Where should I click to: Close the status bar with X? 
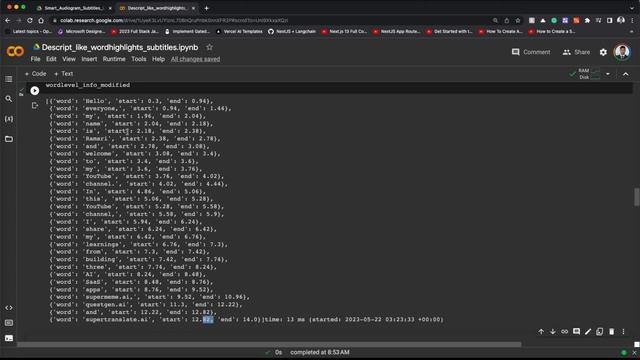tap(634, 353)
